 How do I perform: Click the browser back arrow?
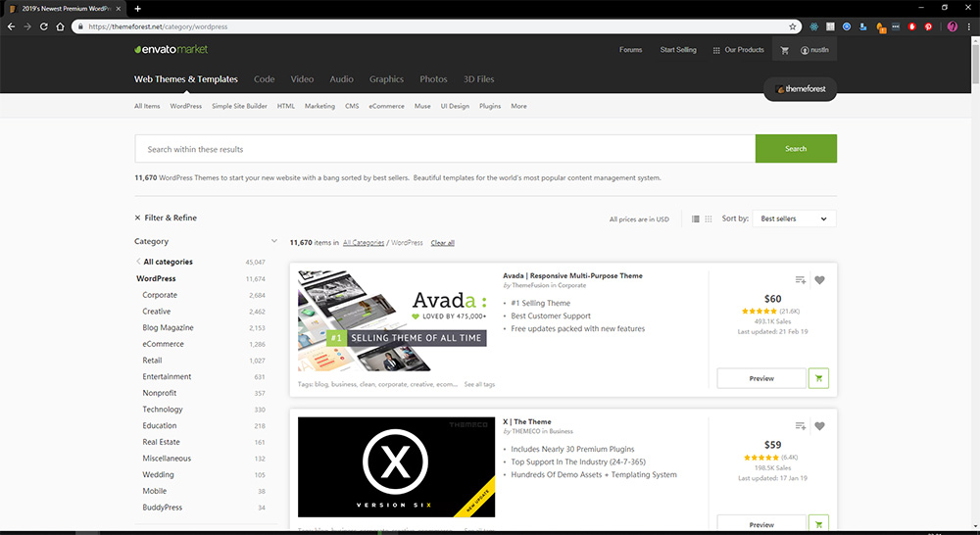click(x=11, y=26)
